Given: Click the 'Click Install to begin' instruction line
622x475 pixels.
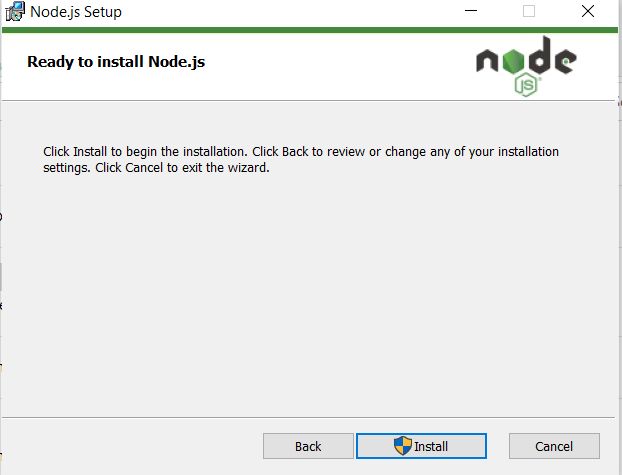Looking at the screenshot, I should click(301, 152).
